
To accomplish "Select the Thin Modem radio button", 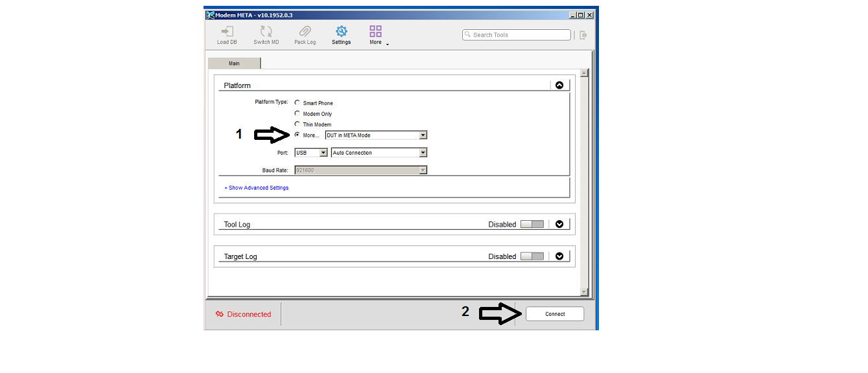I will (x=298, y=124).
